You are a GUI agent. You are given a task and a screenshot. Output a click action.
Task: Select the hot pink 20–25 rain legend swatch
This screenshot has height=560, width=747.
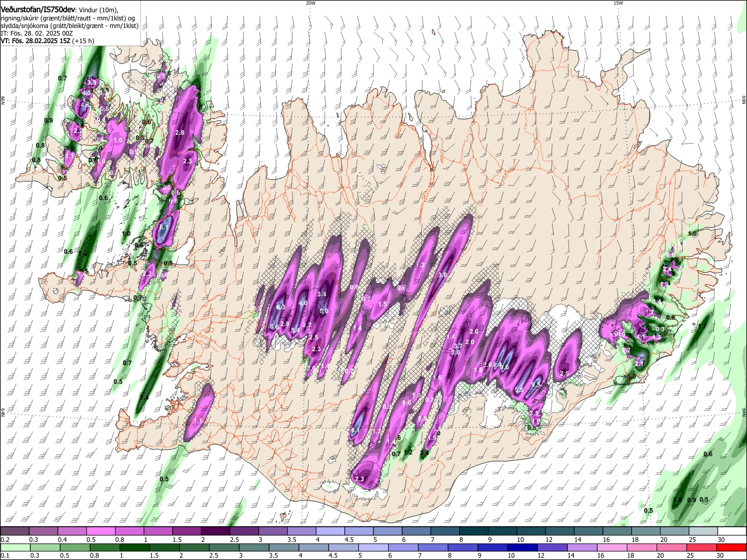pyautogui.click(x=672, y=547)
